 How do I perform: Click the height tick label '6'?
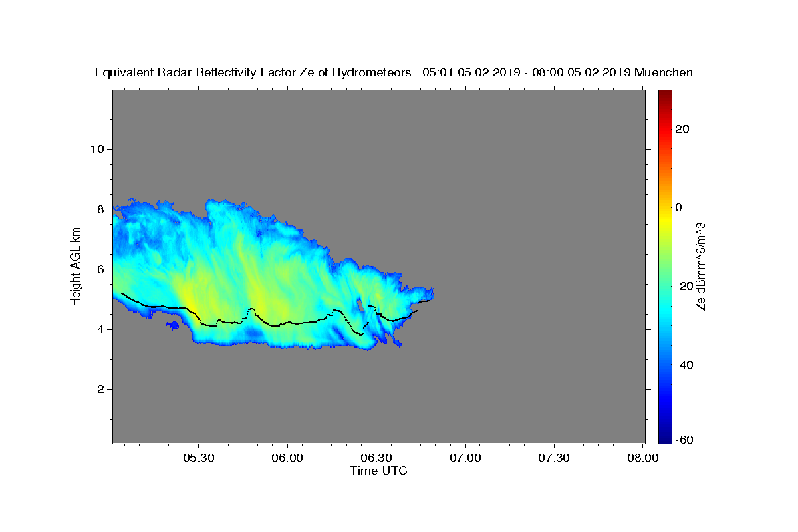coord(100,269)
